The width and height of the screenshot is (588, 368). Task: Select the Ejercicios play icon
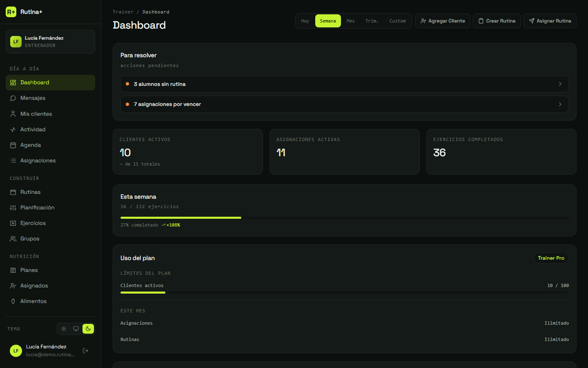point(13,223)
